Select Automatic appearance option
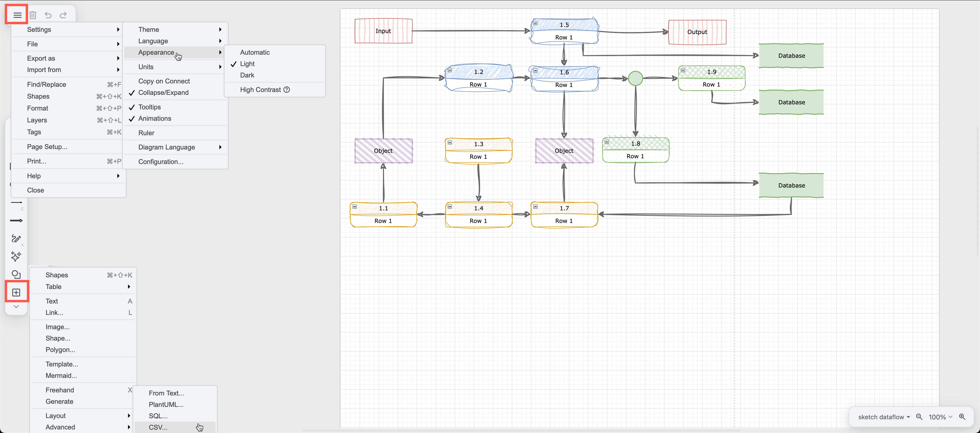 [275, 53]
